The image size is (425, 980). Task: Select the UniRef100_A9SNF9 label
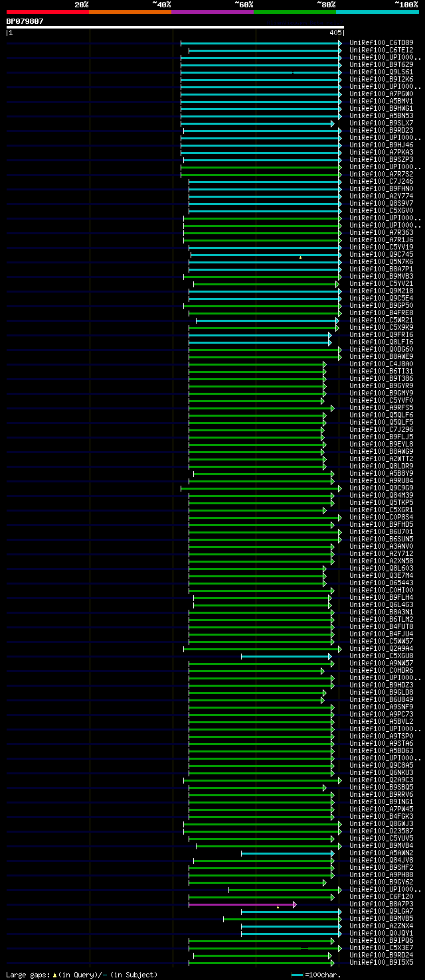(381, 707)
